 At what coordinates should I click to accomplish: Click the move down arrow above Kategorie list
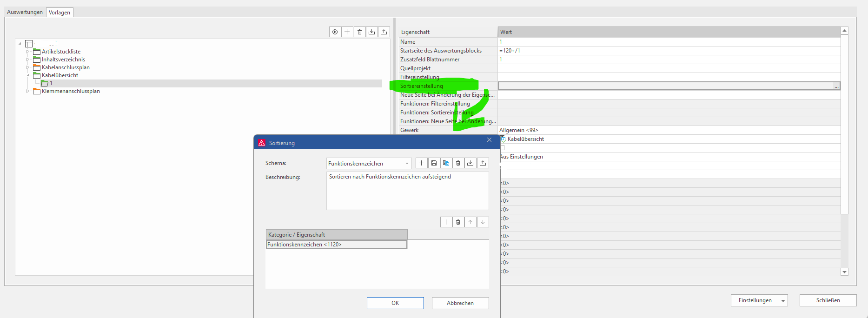click(x=483, y=222)
